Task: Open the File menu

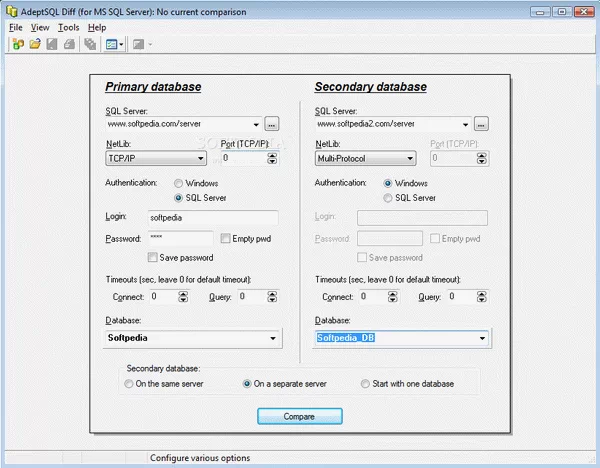Action: [x=16, y=28]
